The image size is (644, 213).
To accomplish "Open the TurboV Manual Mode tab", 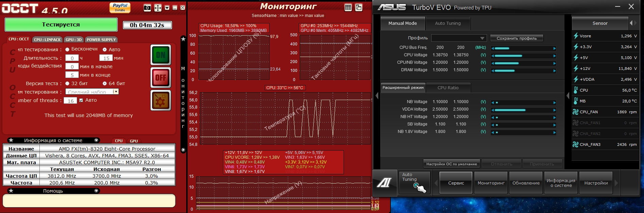I will [403, 23].
